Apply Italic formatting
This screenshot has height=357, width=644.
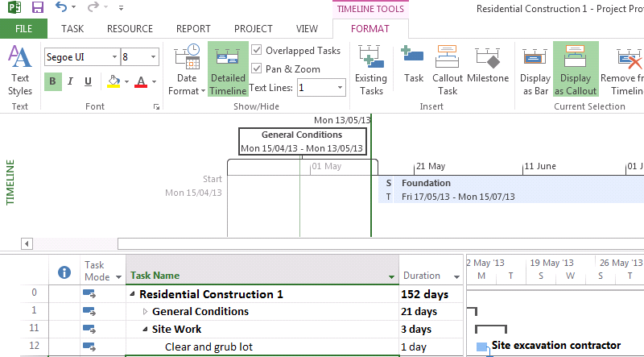(x=70, y=81)
